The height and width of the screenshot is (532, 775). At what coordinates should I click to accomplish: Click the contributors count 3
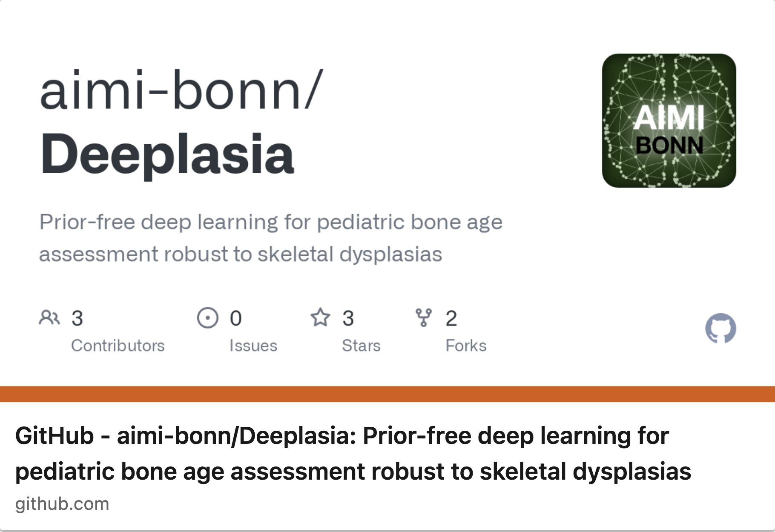77,318
